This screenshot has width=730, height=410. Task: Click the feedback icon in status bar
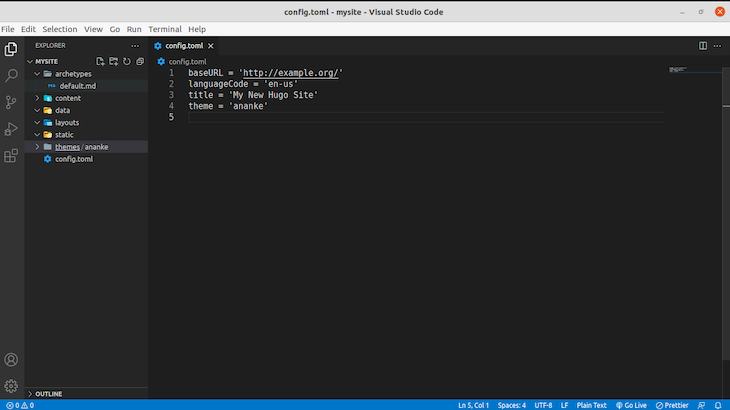click(702, 405)
